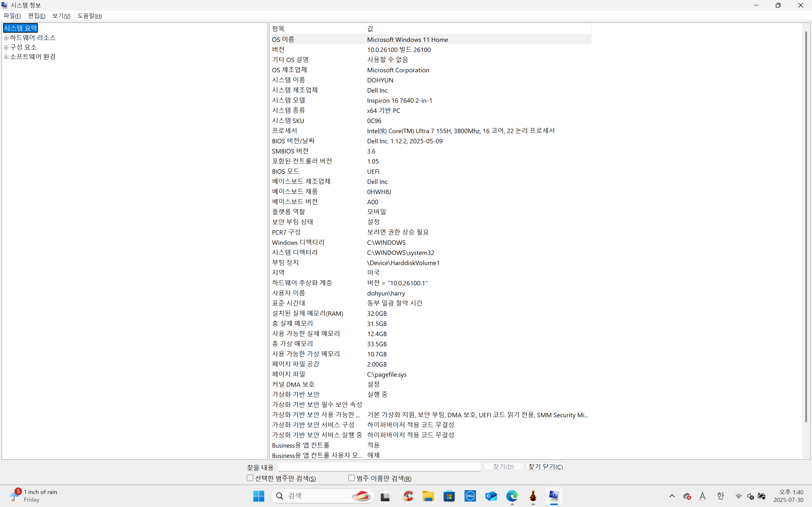The height and width of the screenshot is (507, 812).
Task: Open Microsoft Store from the taskbar
Action: pos(449,496)
